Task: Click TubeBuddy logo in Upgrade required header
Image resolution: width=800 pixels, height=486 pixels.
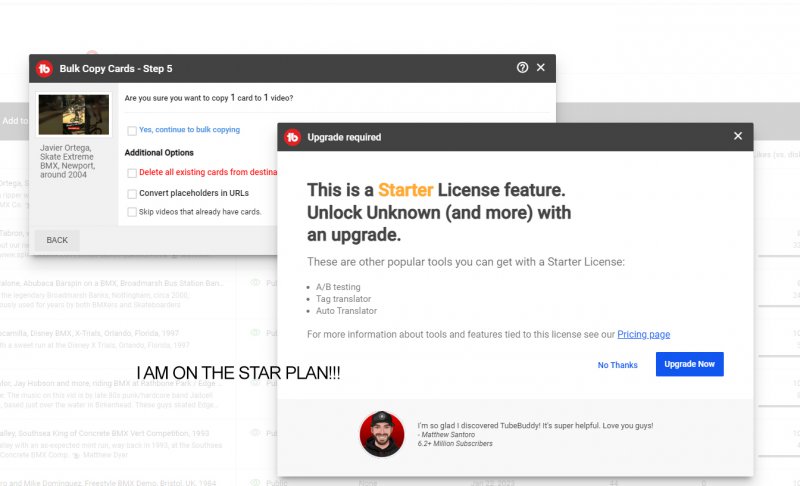Action: point(292,137)
